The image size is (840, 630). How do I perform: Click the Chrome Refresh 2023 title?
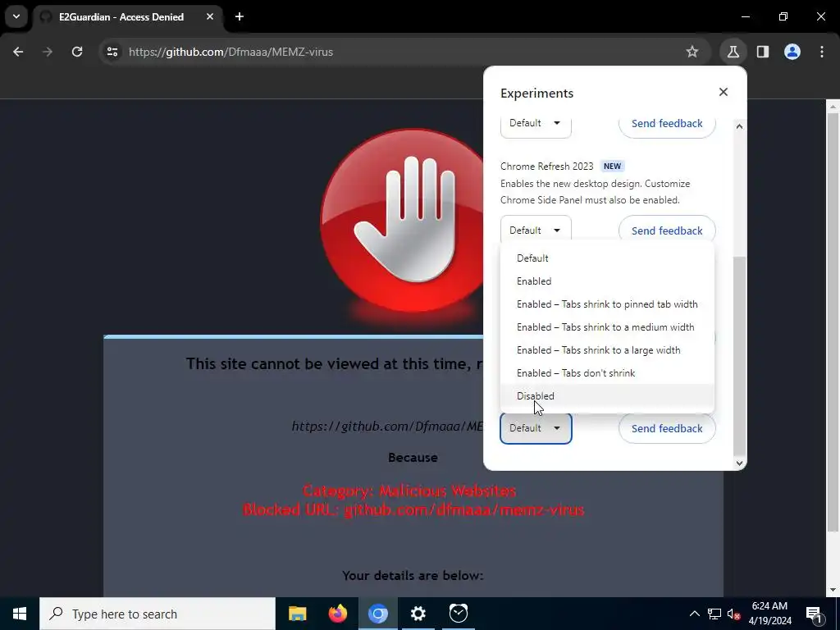[547, 166]
